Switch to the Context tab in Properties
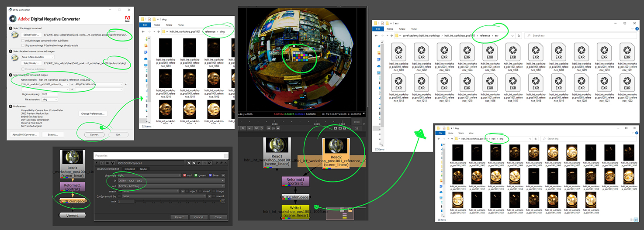The width and height of the screenshot is (644, 230). click(130, 169)
